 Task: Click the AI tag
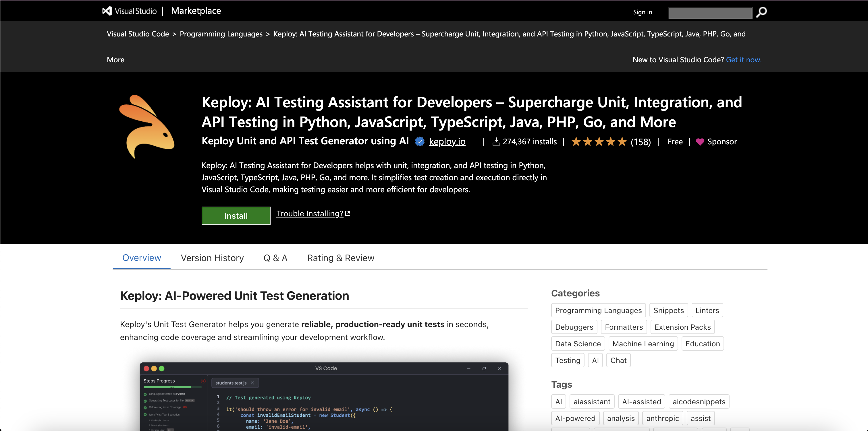point(558,402)
